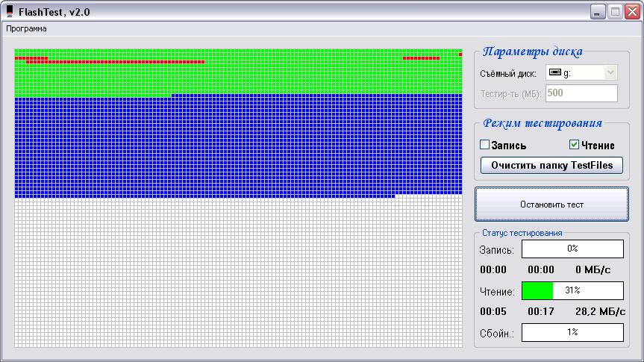
Task: Click the blue area of the block map
Action: pos(239,146)
